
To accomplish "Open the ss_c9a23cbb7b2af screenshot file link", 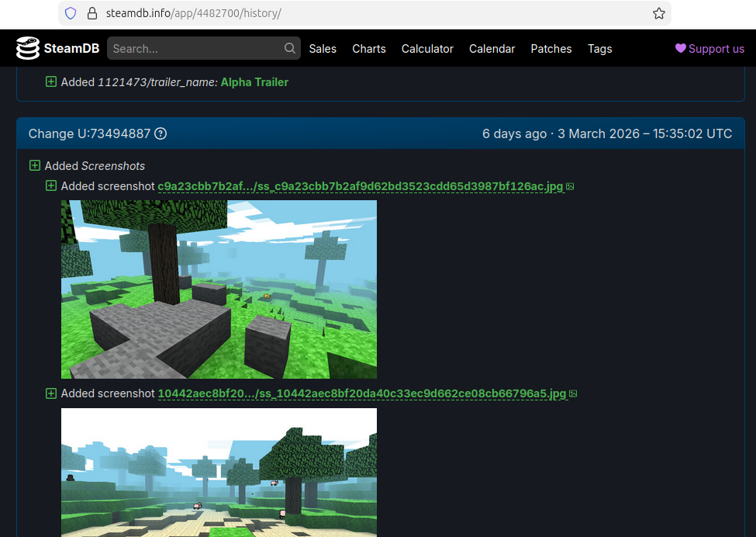I will coord(360,186).
